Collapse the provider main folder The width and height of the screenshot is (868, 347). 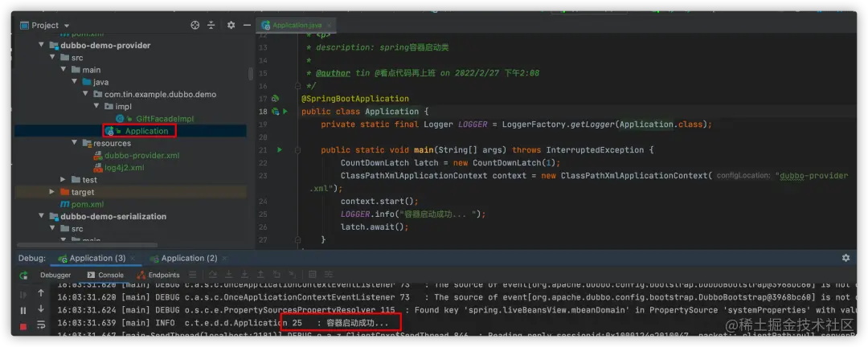point(63,70)
